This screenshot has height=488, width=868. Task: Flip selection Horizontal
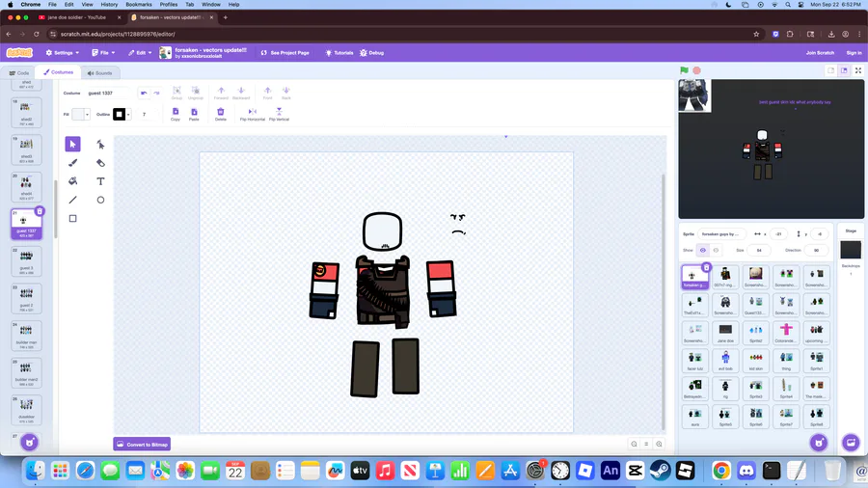[253, 112]
